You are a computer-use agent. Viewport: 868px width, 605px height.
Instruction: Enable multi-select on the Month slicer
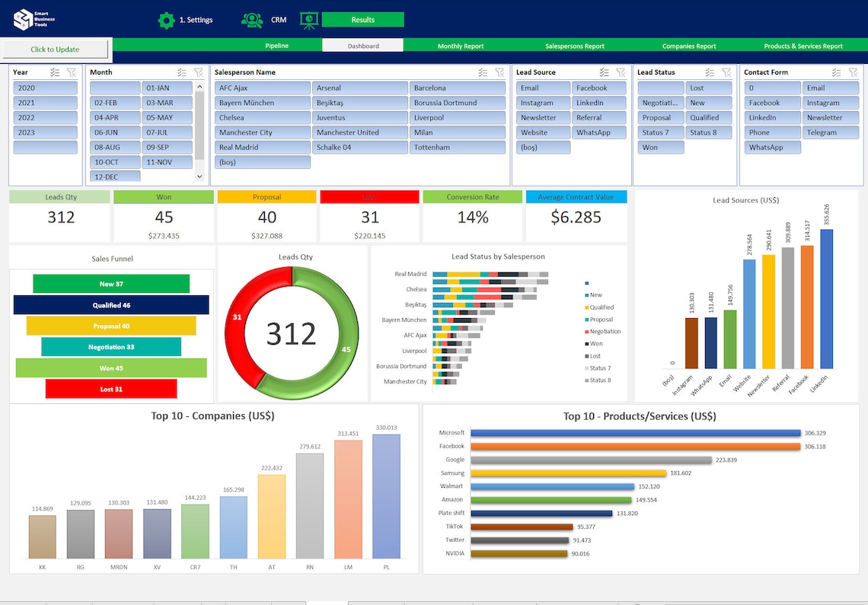click(x=181, y=72)
